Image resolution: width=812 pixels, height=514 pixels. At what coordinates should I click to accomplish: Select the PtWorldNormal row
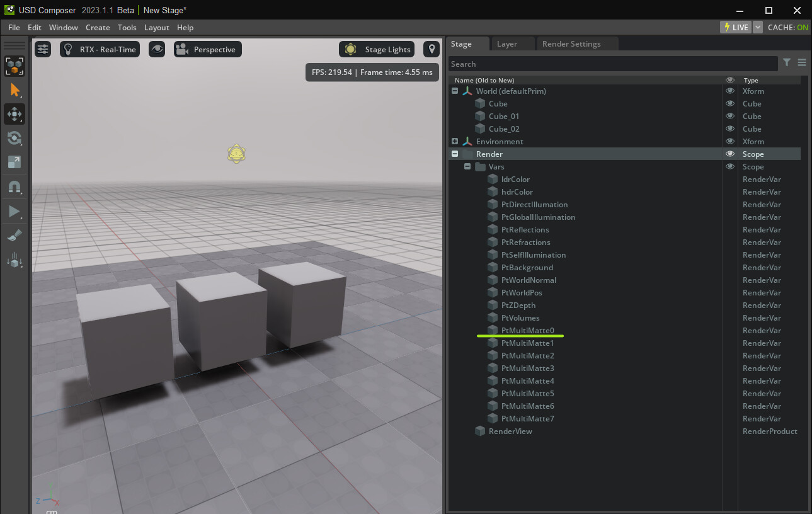[x=624, y=280]
